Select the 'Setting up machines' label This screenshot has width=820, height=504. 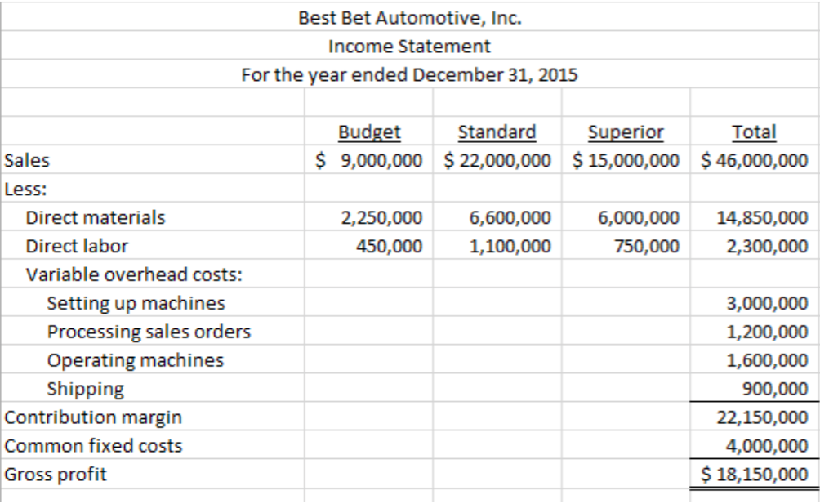point(136,303)
